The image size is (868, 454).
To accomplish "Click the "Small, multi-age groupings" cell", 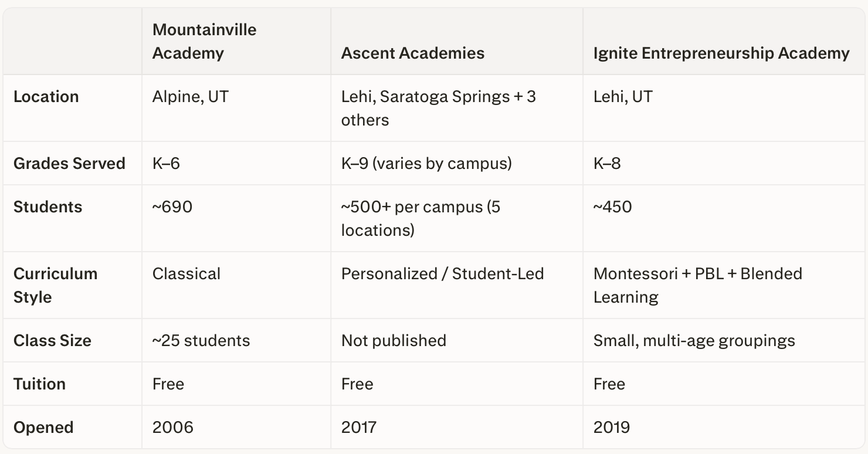I will 694,340.
